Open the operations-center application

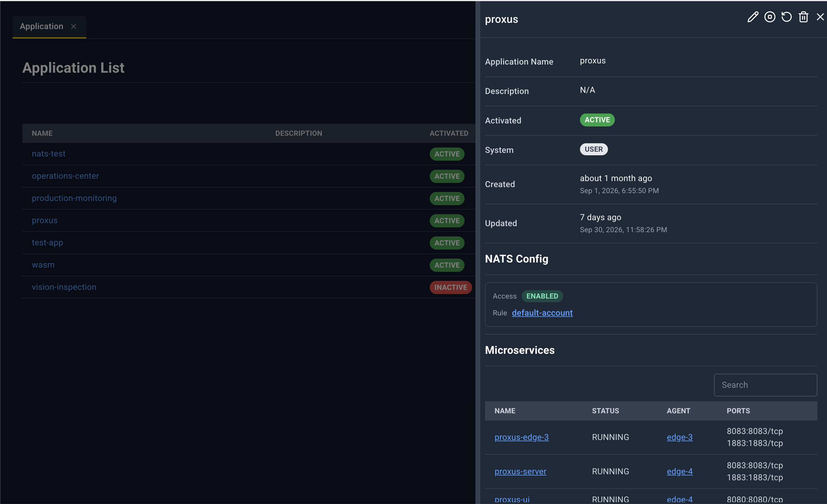click(x=66, y=176)
